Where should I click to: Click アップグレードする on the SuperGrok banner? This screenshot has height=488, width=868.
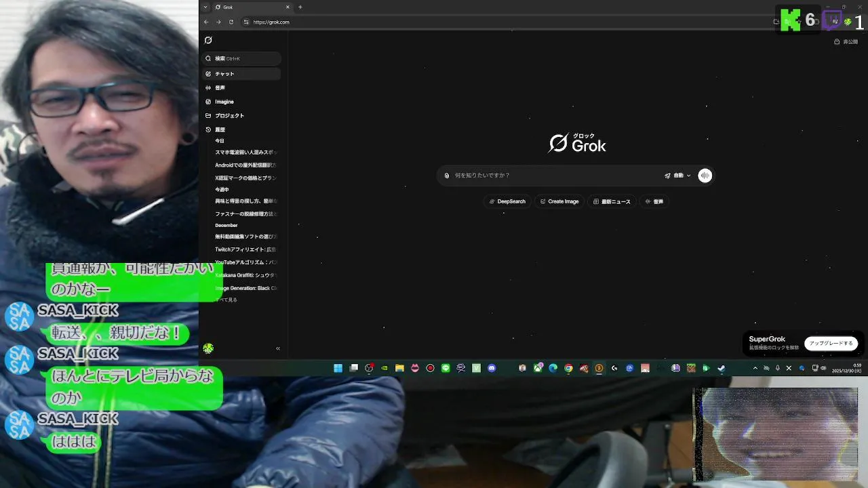point(831,344)
